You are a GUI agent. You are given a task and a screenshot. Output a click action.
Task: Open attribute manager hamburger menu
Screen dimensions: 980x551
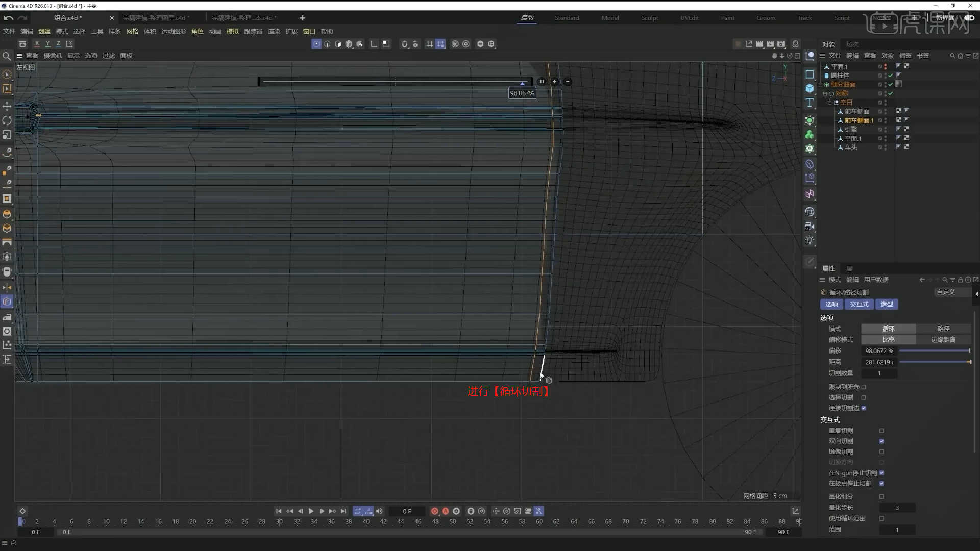point(822,280)
